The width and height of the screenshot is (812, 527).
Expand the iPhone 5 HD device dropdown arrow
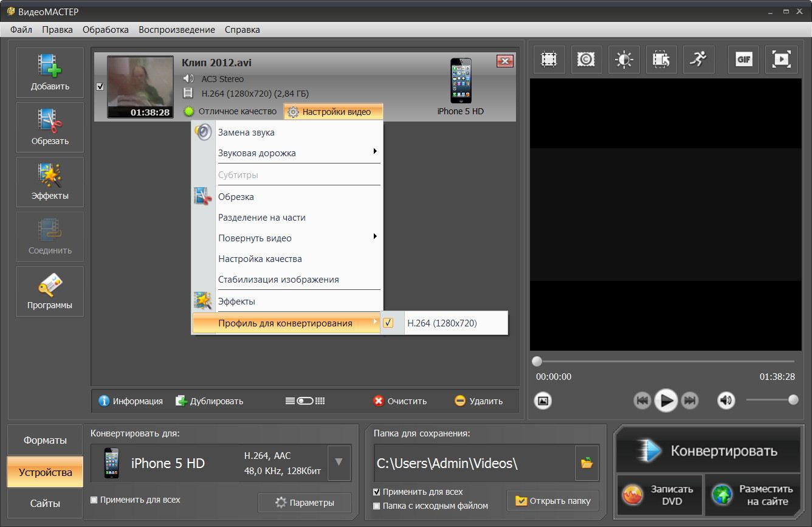point(339,463)
